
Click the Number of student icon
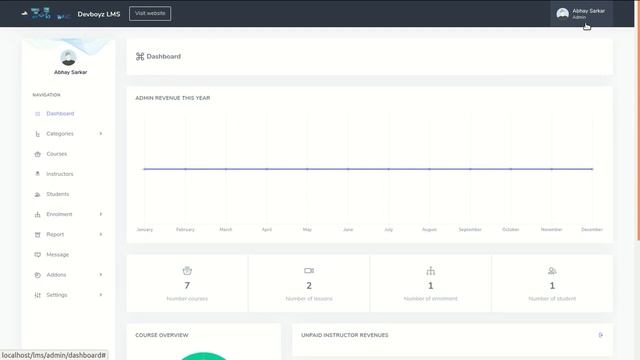[552, 271]
